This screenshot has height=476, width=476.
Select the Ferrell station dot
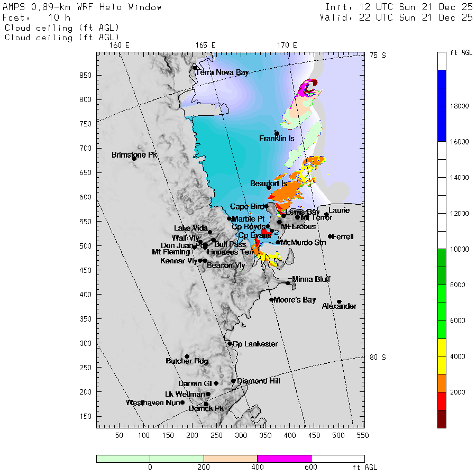pyautogui.click(x=330, y=236)
